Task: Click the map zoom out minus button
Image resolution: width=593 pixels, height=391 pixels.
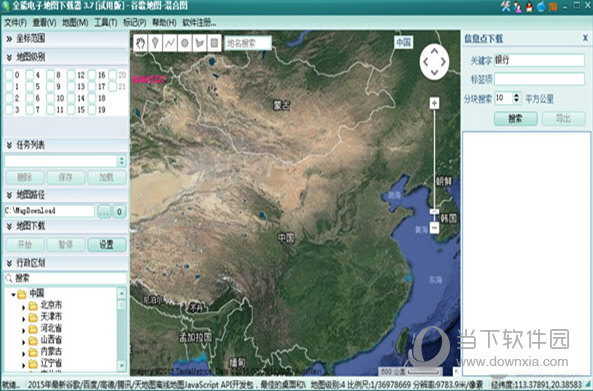Action: click(435, 228)
